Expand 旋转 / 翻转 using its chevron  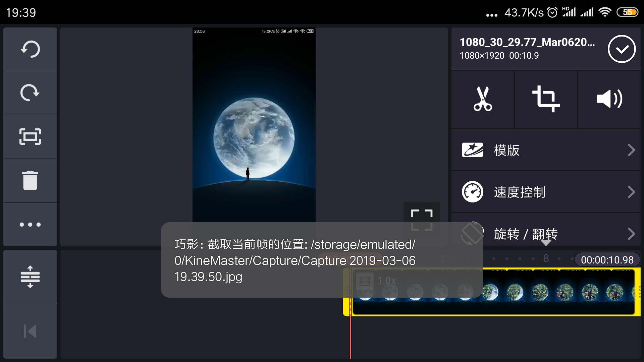click(x=631, y=234)
